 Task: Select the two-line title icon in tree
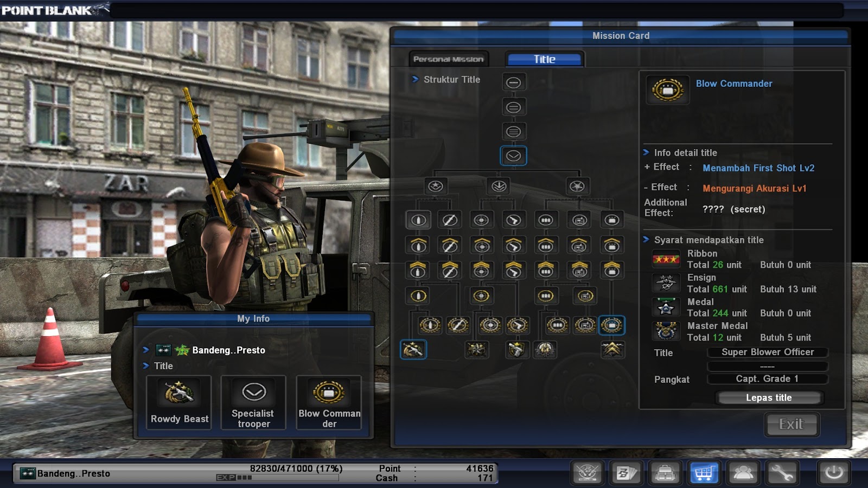click(513, 107)
